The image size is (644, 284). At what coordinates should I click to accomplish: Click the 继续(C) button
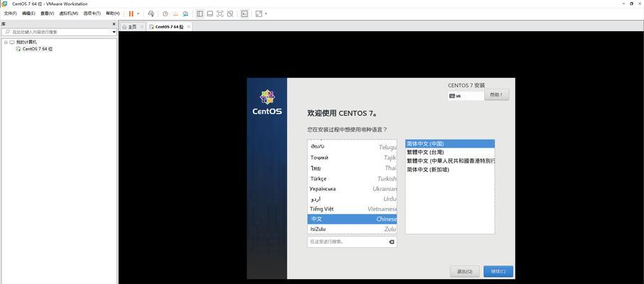[498, 271]
